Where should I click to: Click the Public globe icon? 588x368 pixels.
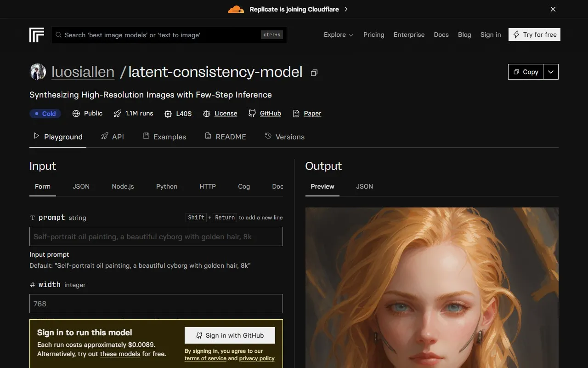point(76,113)
